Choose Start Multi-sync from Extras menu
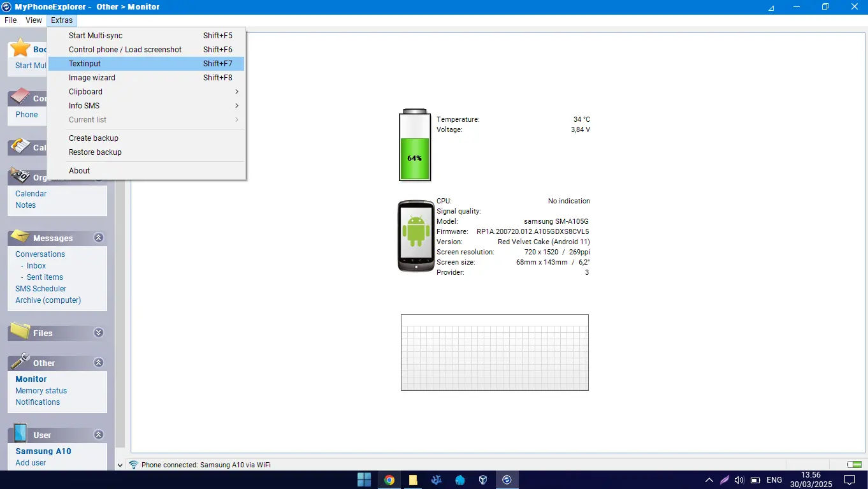Screen dimensions: 868x489 point(146,36)
